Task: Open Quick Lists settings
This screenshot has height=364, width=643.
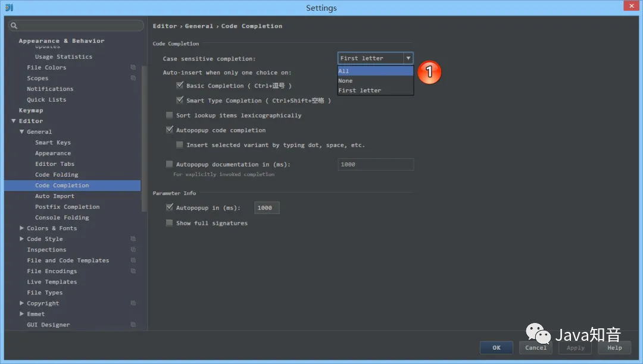Action: [46, 99]
